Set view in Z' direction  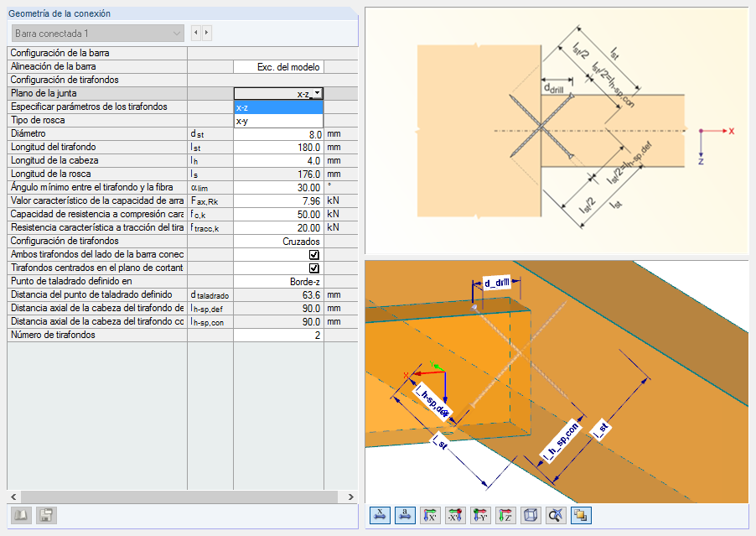click(505, 515)
